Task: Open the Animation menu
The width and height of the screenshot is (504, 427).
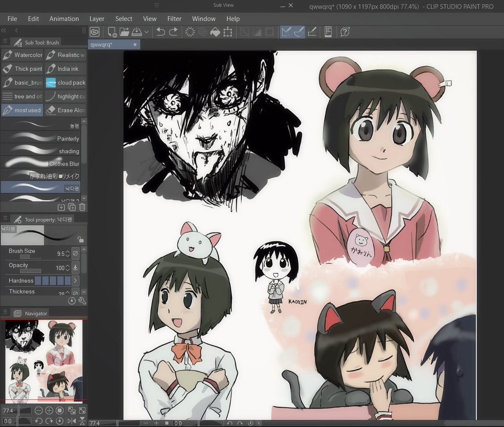Action: tap(64, 18)
